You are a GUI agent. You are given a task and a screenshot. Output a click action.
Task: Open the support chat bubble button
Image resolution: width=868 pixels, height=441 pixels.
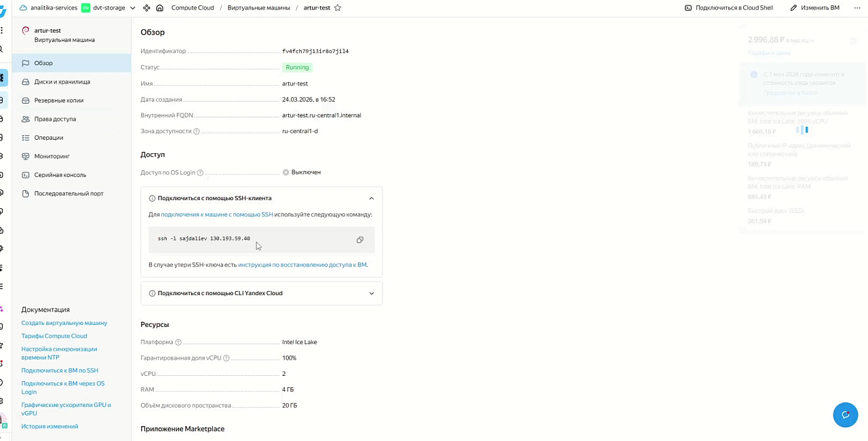click(845, 415)
